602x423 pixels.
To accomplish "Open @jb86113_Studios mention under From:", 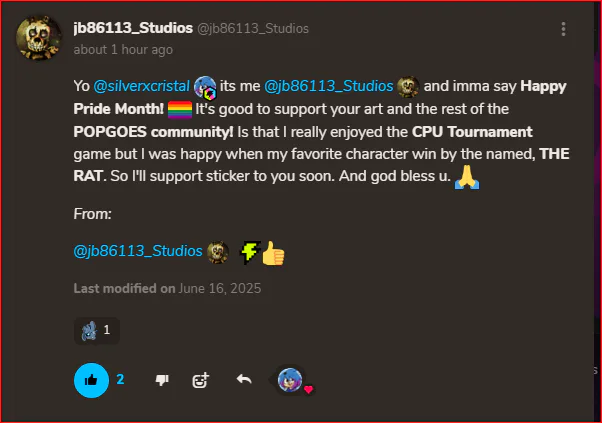I will 138,251.
